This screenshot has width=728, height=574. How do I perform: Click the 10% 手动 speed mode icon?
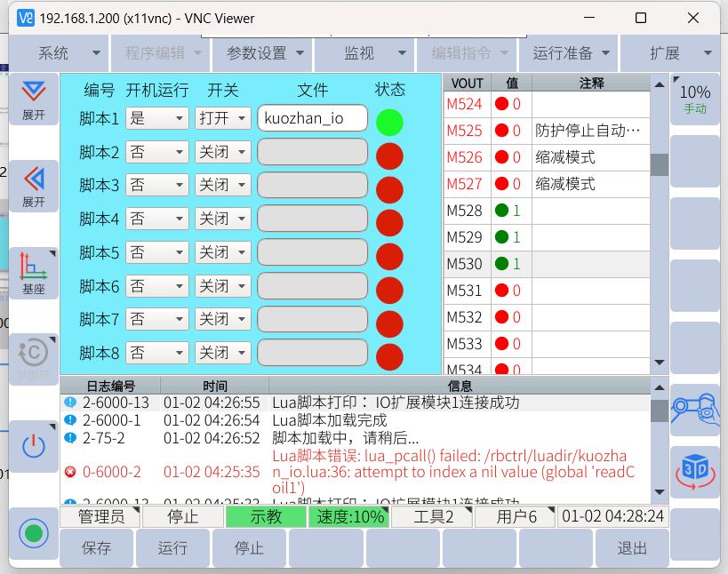tap(695, 99)
